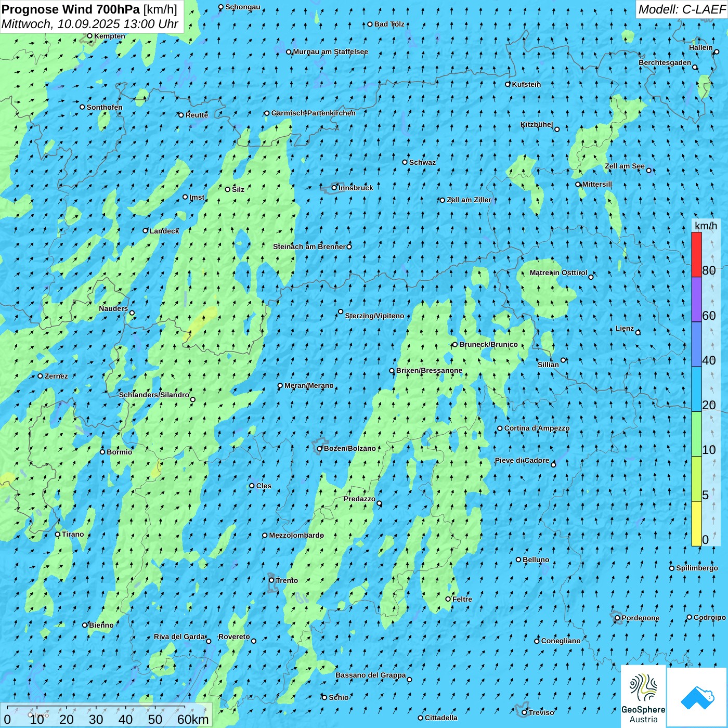Click the Treviso location marker

(x=524, y=713)
